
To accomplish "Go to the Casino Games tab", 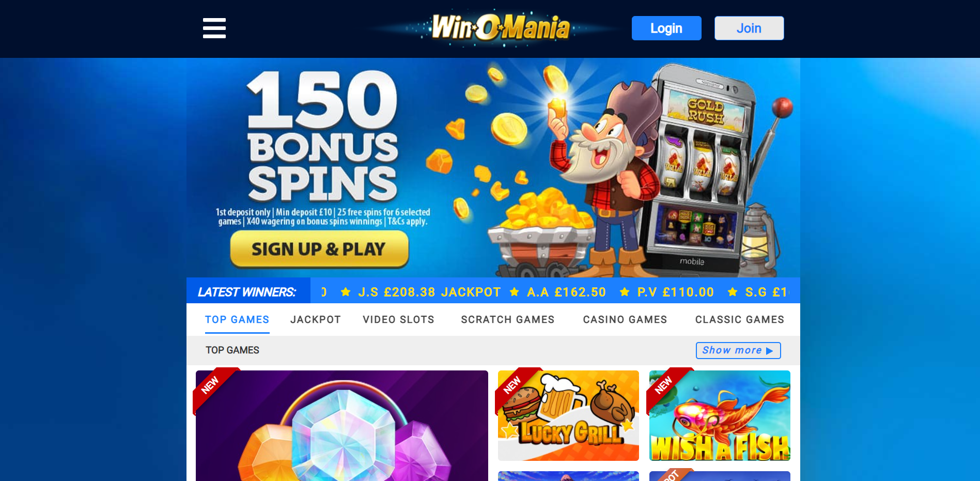I will pos(625,320).
